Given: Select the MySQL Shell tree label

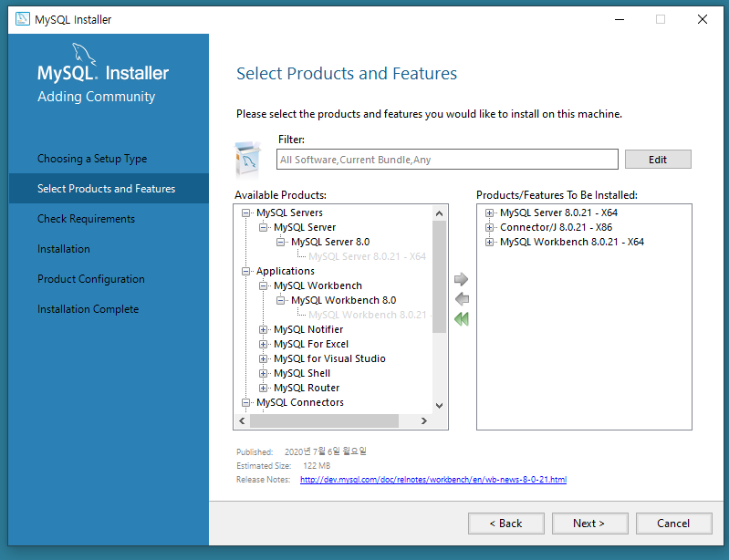Looking at the screenshot, I should pos(302,373).
